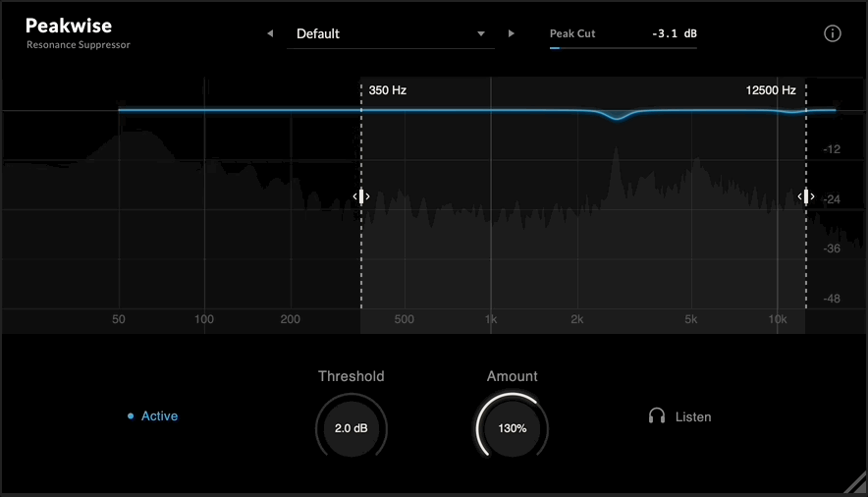The image size is (868, 497).
Task: Grab the 350 Hz low range handle
Action: click(x=361, y=196)
